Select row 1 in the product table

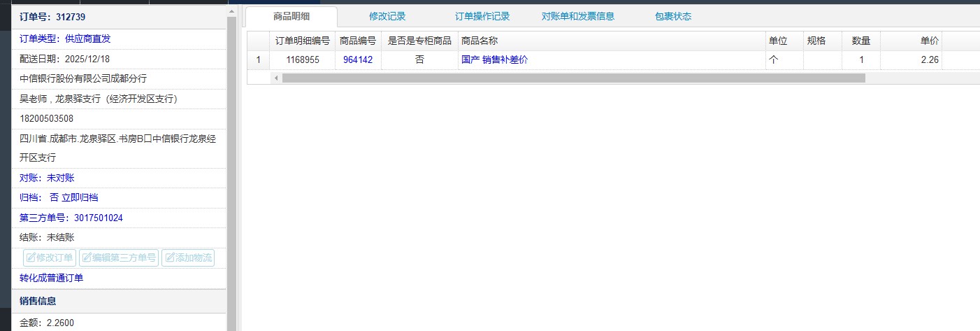(258, 60)
